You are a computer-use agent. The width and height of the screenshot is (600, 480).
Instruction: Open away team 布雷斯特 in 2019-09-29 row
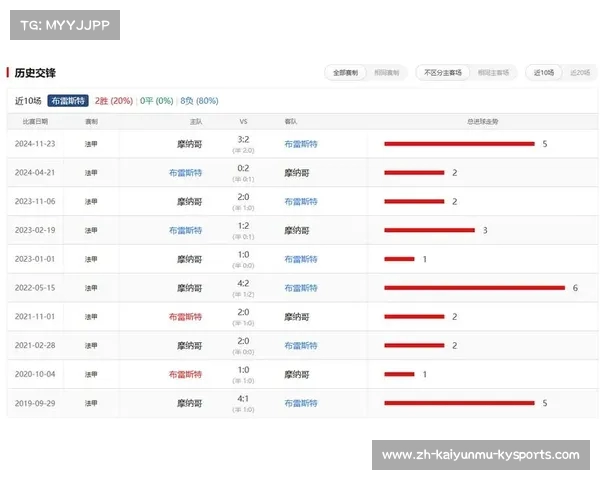(x=301, y=403)
